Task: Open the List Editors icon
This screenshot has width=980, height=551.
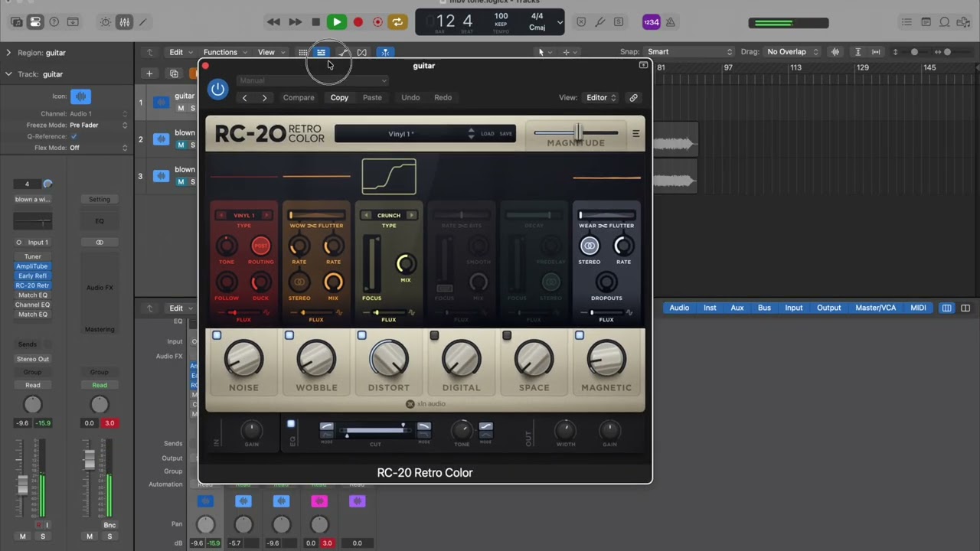Action: click(906, 22)
